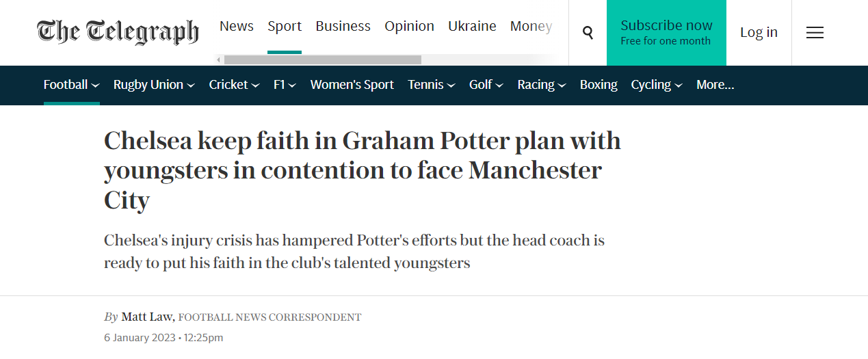Go to The Telegraph home logo
868x359 pixels.
[x=118, y=32]
